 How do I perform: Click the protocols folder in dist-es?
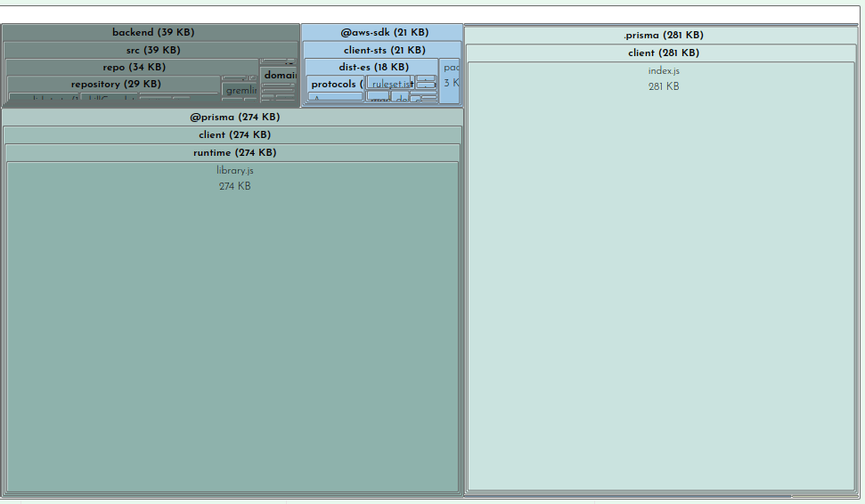pyautogui.click(x=335, y=84)
